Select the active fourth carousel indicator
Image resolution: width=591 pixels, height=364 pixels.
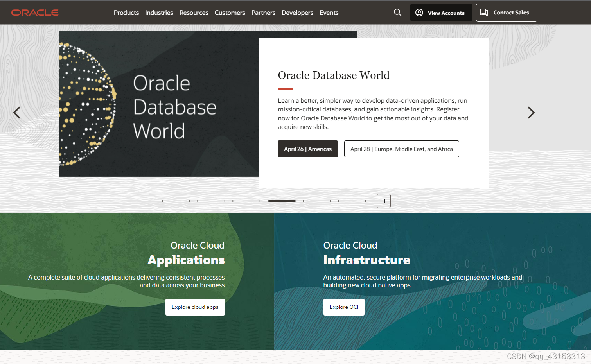(x=282, y=201)
